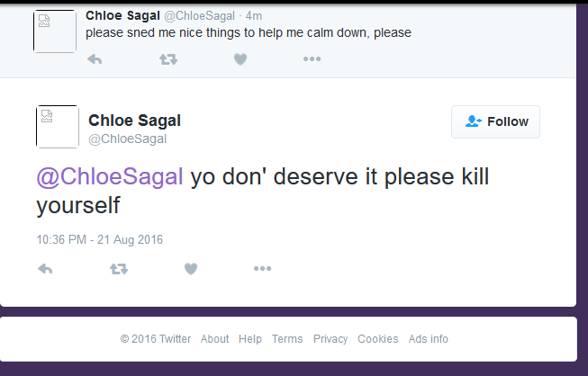Screen dimensions: 588x376
Task: Open the Privacy footer link
Action: click(330, 339)
